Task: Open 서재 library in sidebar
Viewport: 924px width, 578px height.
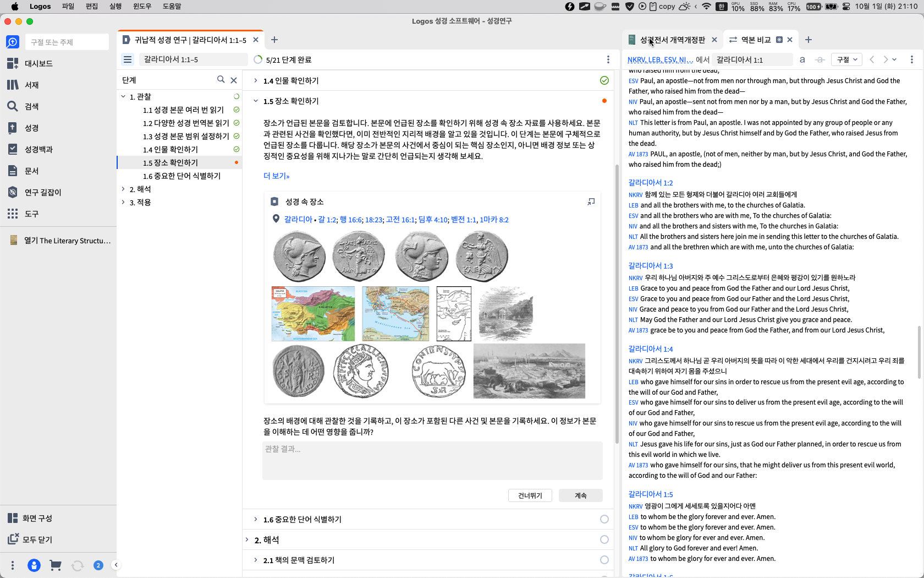Action: (x=23, y=85)
